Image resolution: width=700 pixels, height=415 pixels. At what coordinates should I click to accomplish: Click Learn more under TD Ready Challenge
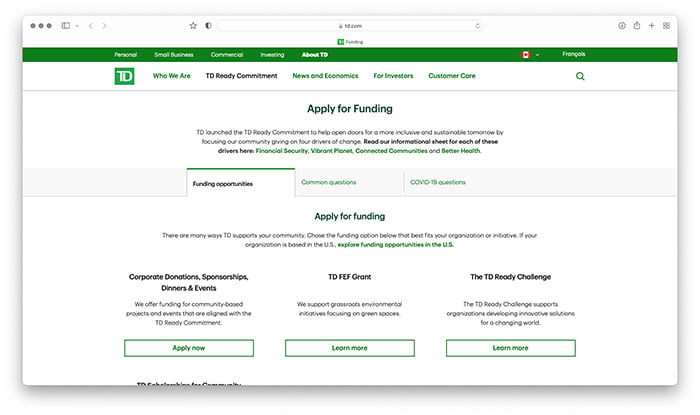pos(511,348)
